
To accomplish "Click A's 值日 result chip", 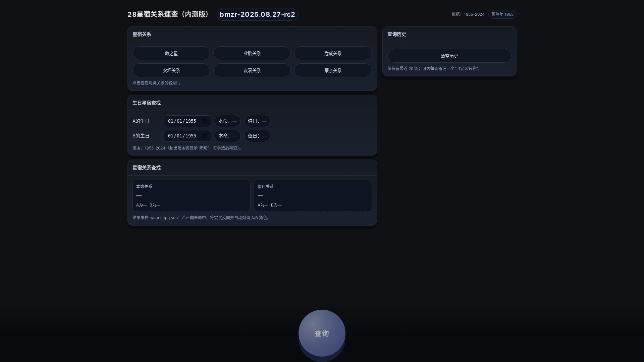I will 257,121.
